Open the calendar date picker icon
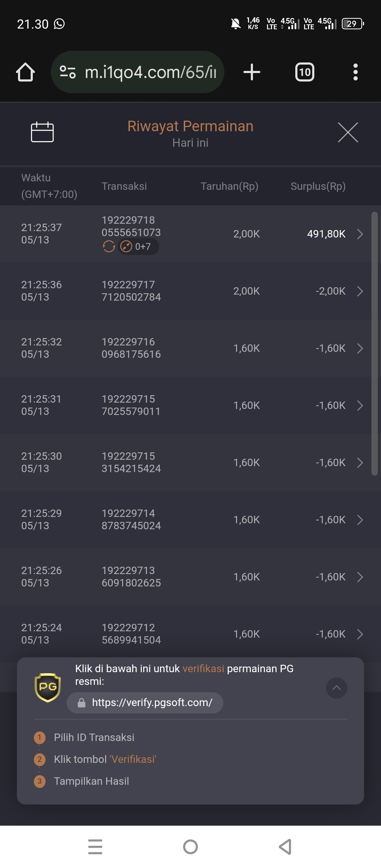The height and width of the screenshot is (868, 381). 42,132
